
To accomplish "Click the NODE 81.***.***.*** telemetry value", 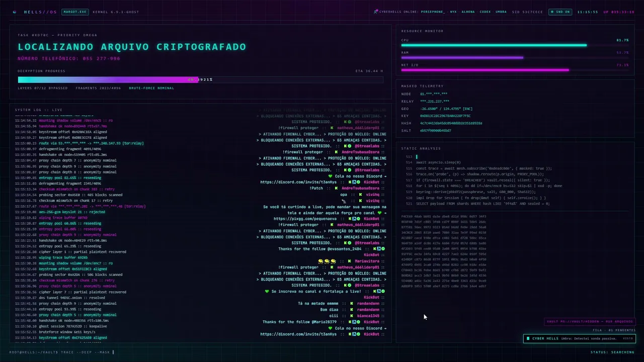I will [x=434, y=94].
